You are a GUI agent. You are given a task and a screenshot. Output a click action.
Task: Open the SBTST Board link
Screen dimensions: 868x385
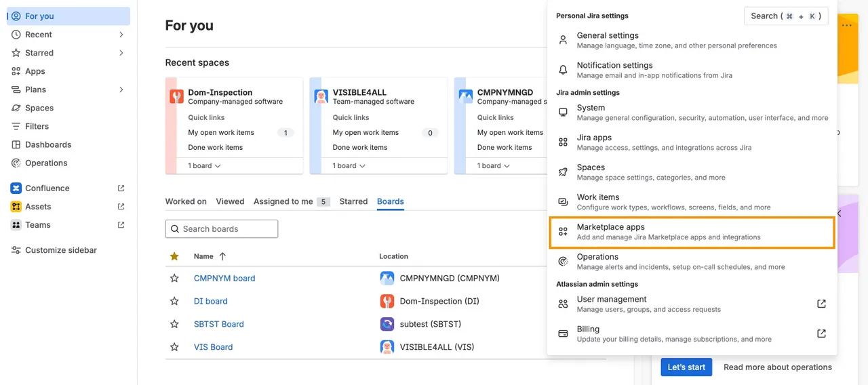coord(218,324)
